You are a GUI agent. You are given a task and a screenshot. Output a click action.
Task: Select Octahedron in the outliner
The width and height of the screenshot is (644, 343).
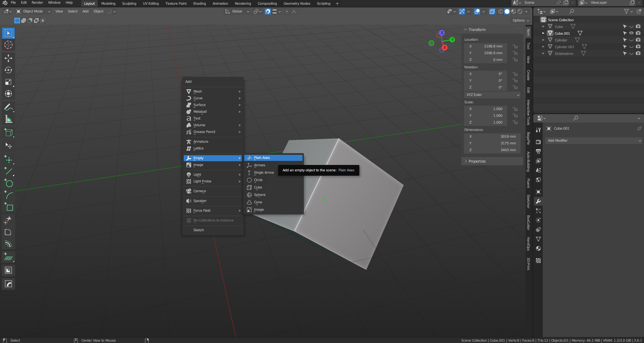click(564, 54)
